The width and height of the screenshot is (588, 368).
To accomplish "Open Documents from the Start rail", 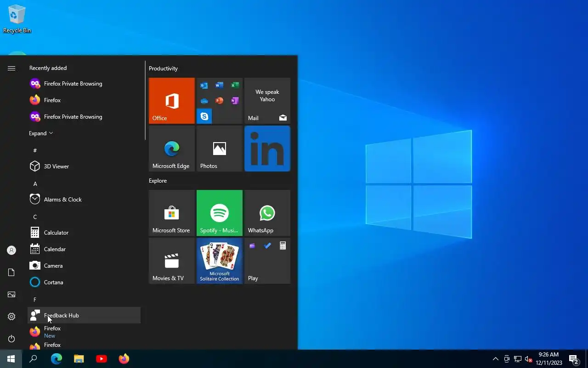I will click(x=11, y=272).
